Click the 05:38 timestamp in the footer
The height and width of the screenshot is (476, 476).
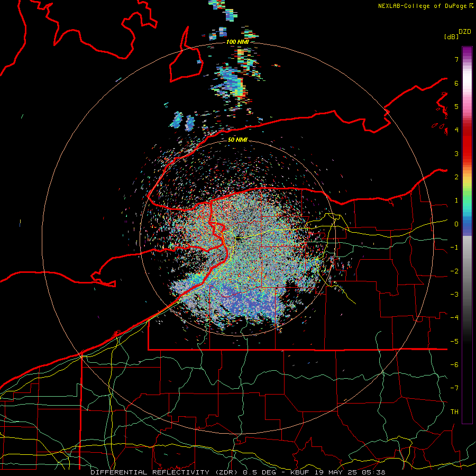373,472
